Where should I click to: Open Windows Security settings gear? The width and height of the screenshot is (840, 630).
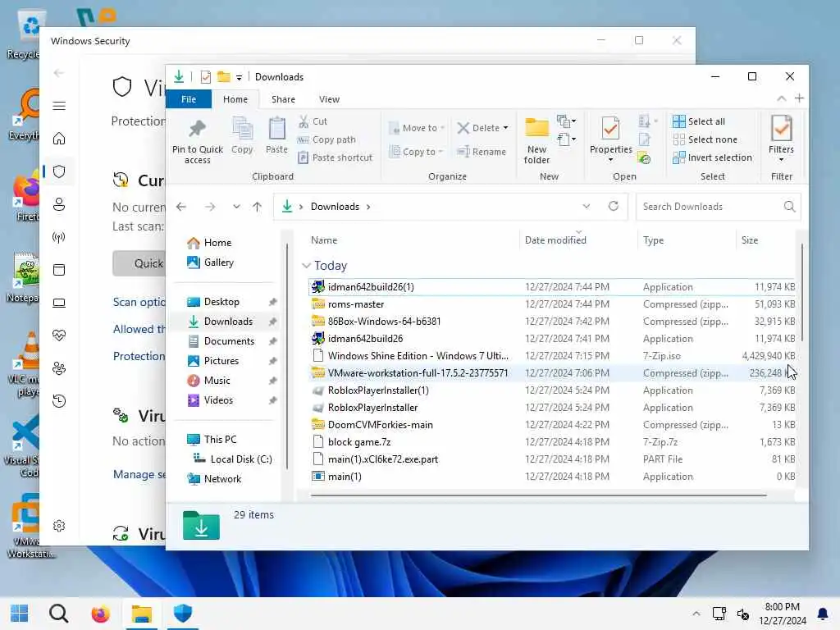click(59, 526)
